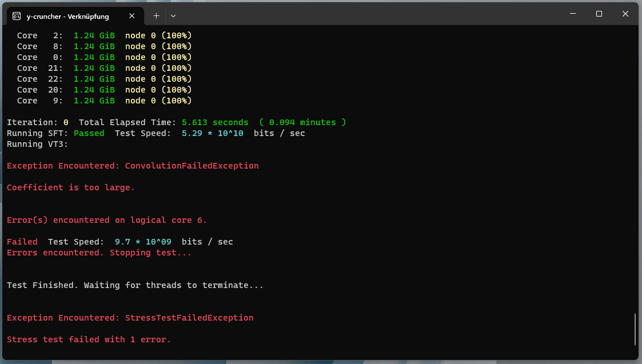Click the red 'Failed' status word
This screenshot has height=364, width=642.
[22, 242]
